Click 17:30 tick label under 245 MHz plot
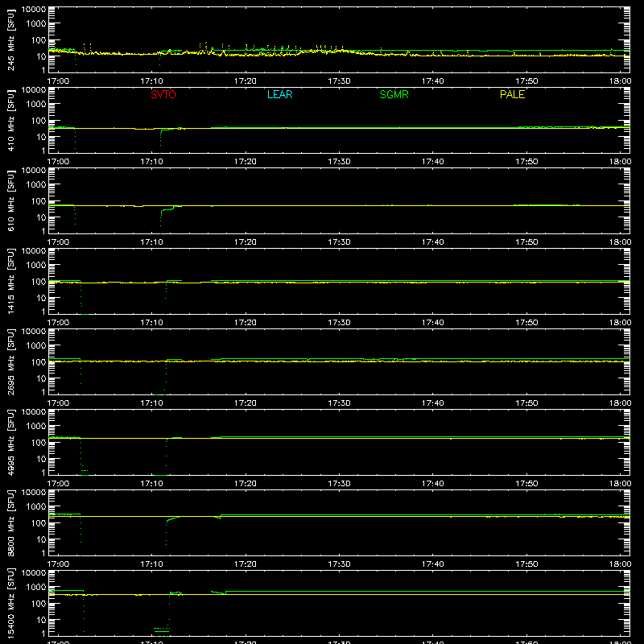This screenshot has width=644, height=644. (339, 81)
